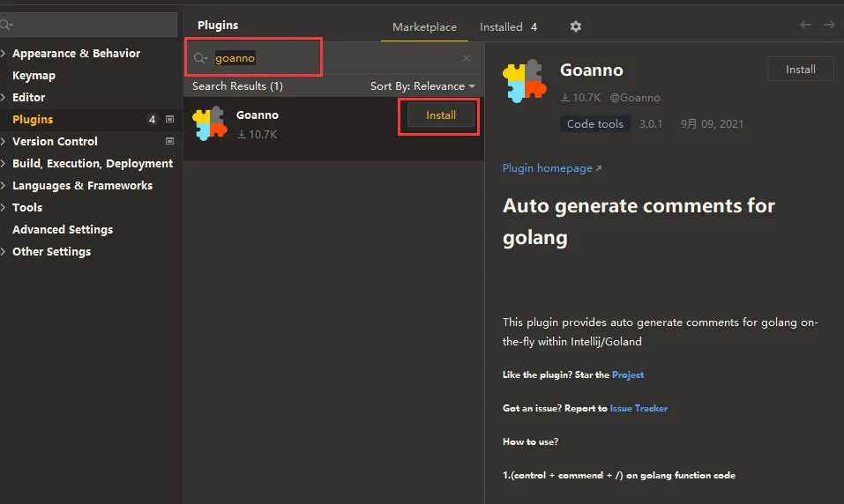
Task: Click the @Goanno vendor name
Action: 635,97
